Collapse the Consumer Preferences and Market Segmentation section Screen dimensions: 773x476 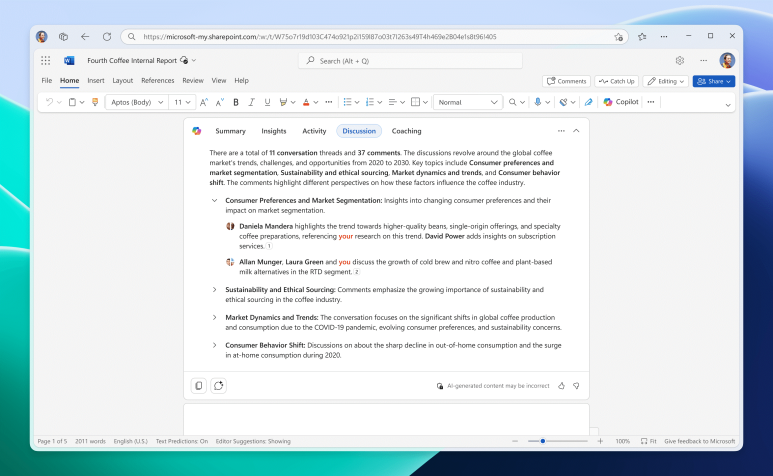pos(214,200)
